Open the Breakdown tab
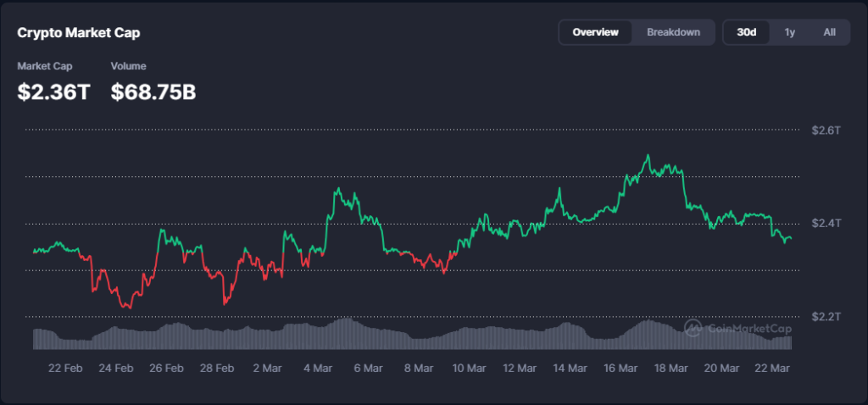 pyautogui.click(x=673, y=32)
